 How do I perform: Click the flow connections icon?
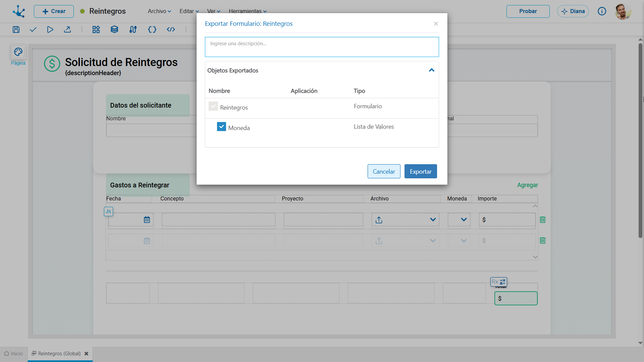(x=133, y=29)
